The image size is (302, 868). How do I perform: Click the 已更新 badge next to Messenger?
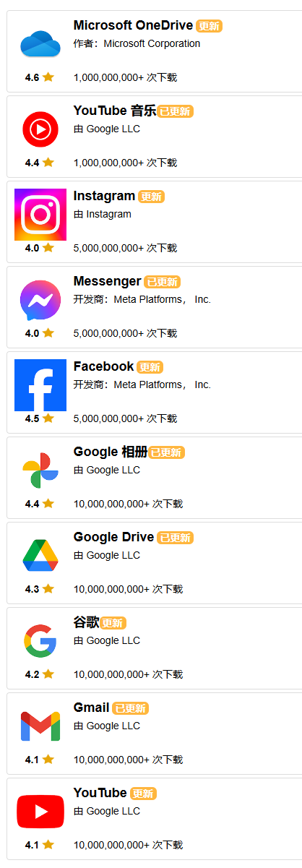[163, 282]
